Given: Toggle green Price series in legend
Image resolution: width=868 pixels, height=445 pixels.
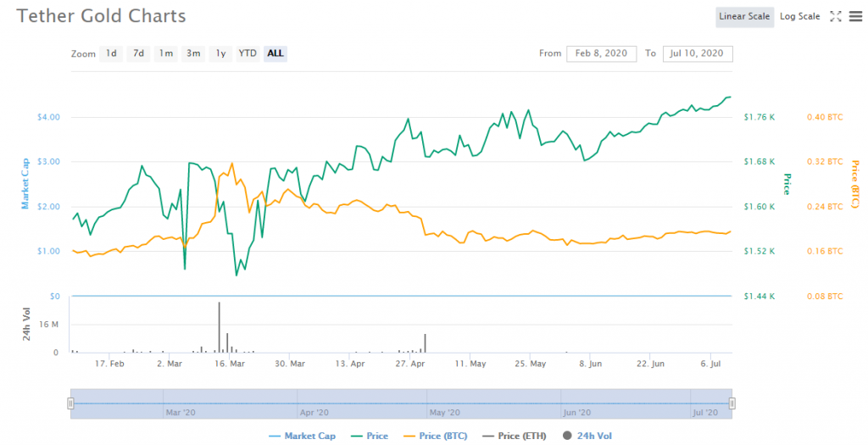Looking at the screenshot, I should 369,436.
